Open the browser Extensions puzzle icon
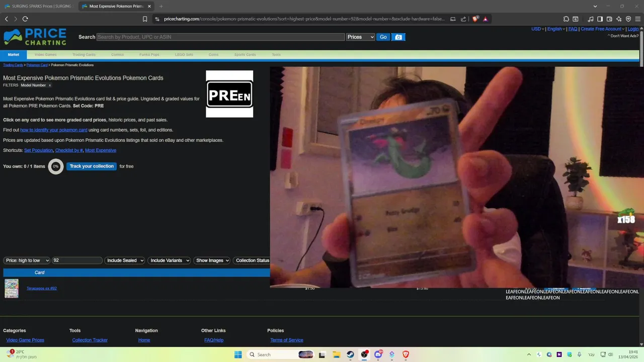Screen dimensions: 644x362 (x=566, y=19)
